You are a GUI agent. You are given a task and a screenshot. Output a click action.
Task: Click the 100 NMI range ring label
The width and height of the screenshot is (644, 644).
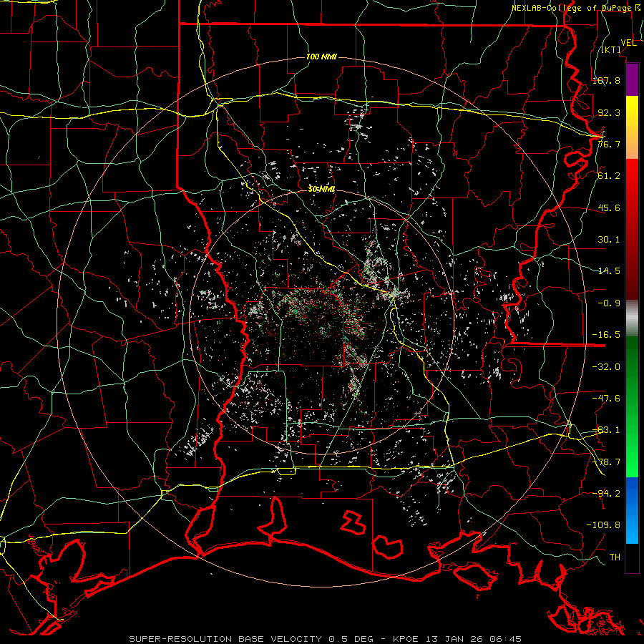(x=321, y=57)
